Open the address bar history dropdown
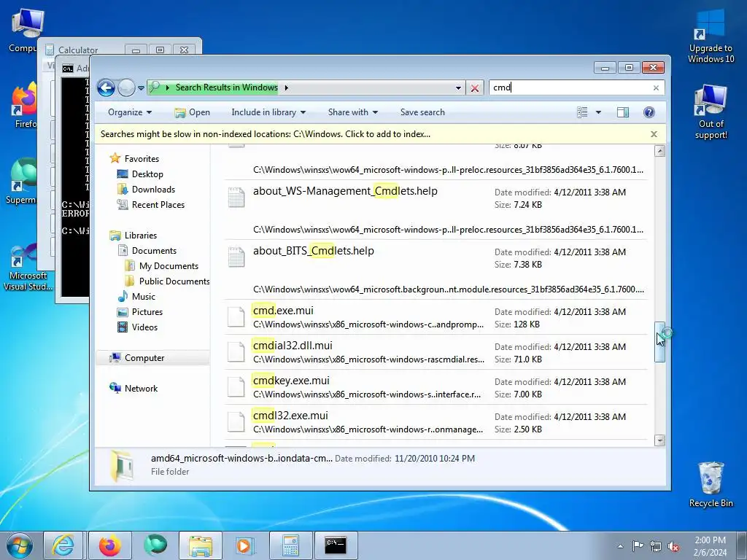 click(x=458, y=87)
